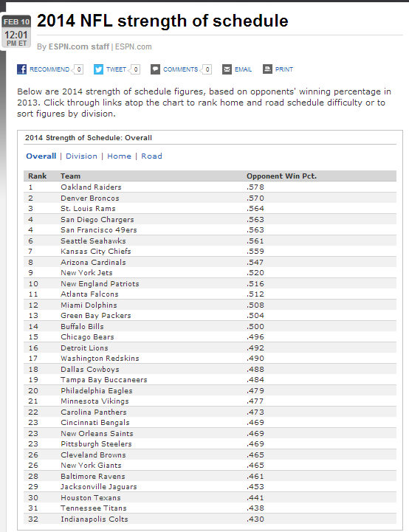The image size is (409, 532).
Task: Switch to the Division tab
Action: (x=81, y=156)
